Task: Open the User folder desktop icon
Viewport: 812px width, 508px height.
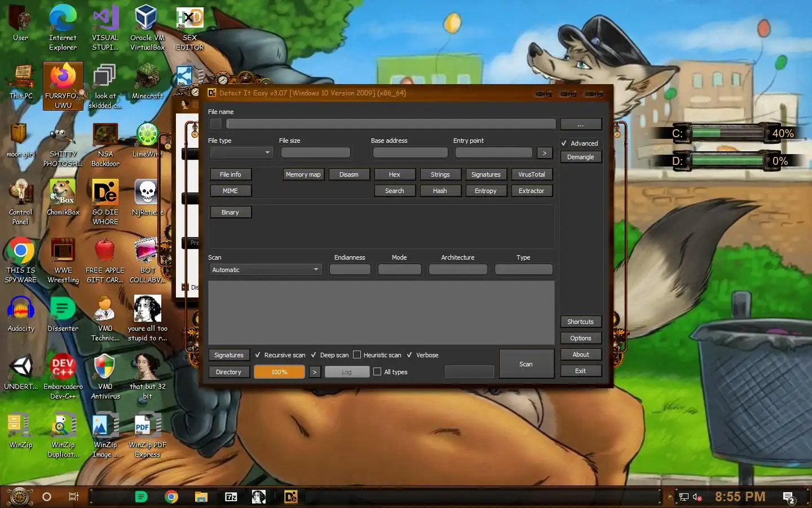Action: point(21,24)
